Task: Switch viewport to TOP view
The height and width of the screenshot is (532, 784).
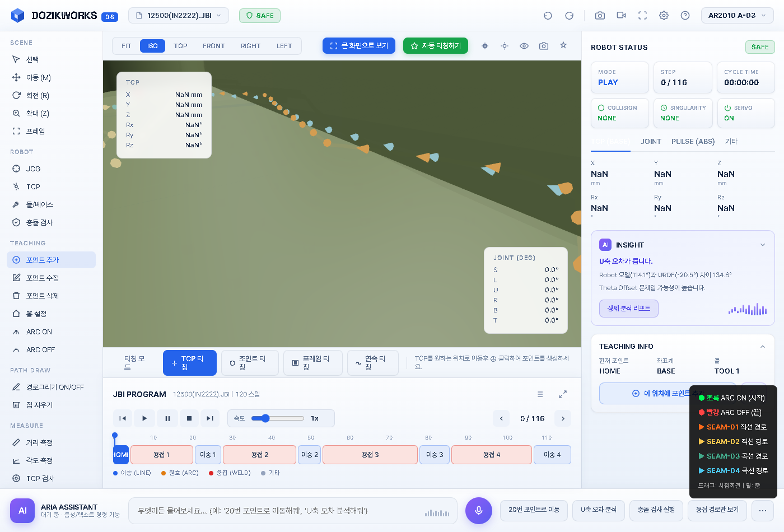Action: [180, 46]
